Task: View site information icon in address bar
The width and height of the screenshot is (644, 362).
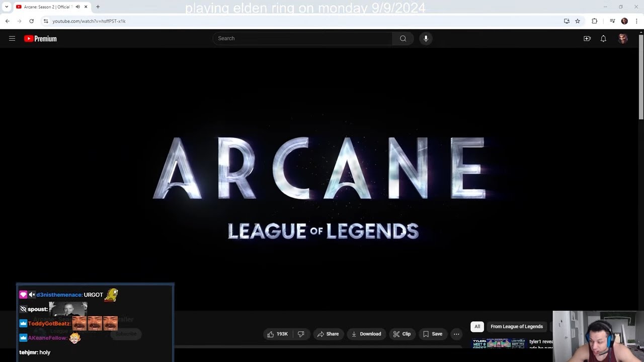Action: pyautogui.click(x=46, y=21)
